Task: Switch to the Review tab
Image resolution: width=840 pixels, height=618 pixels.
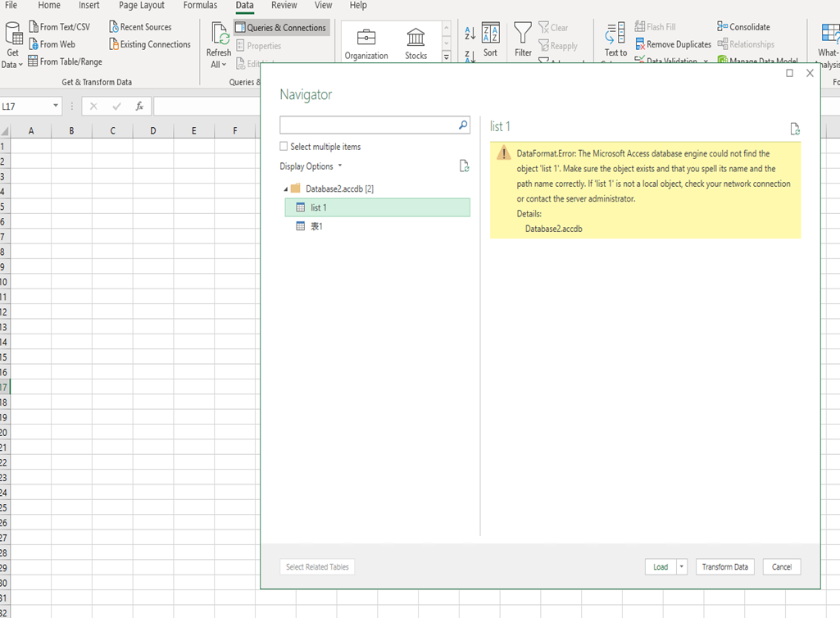Action: coord(284,6)
